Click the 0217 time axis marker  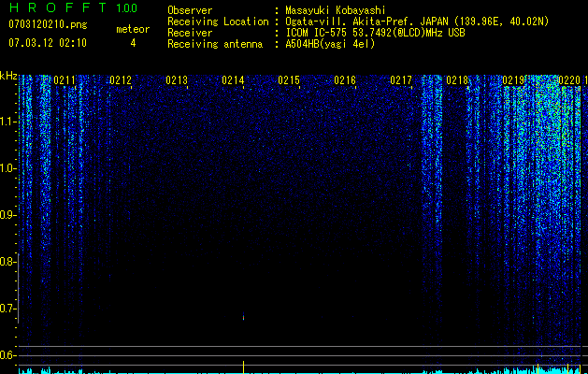click(401, 80)
